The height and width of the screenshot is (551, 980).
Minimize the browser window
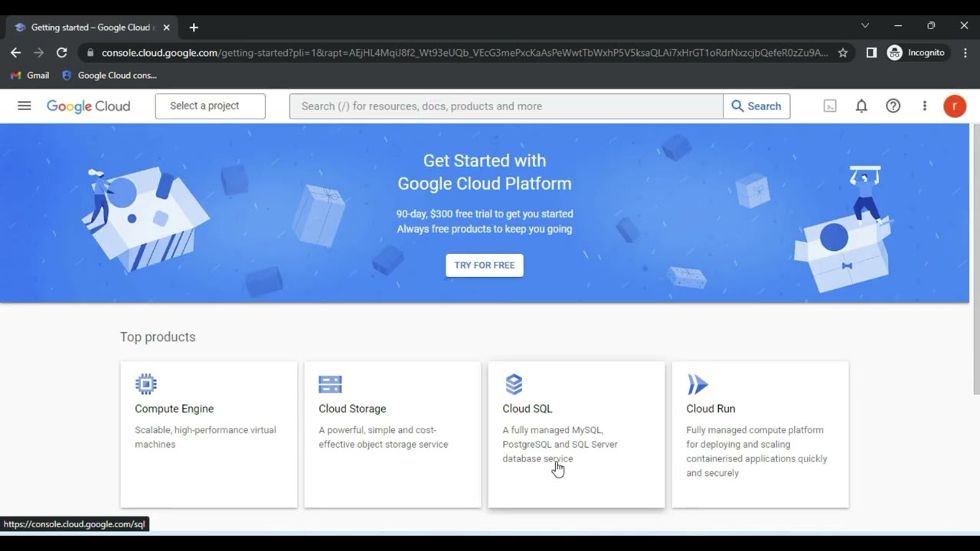(x=898, y=25)
